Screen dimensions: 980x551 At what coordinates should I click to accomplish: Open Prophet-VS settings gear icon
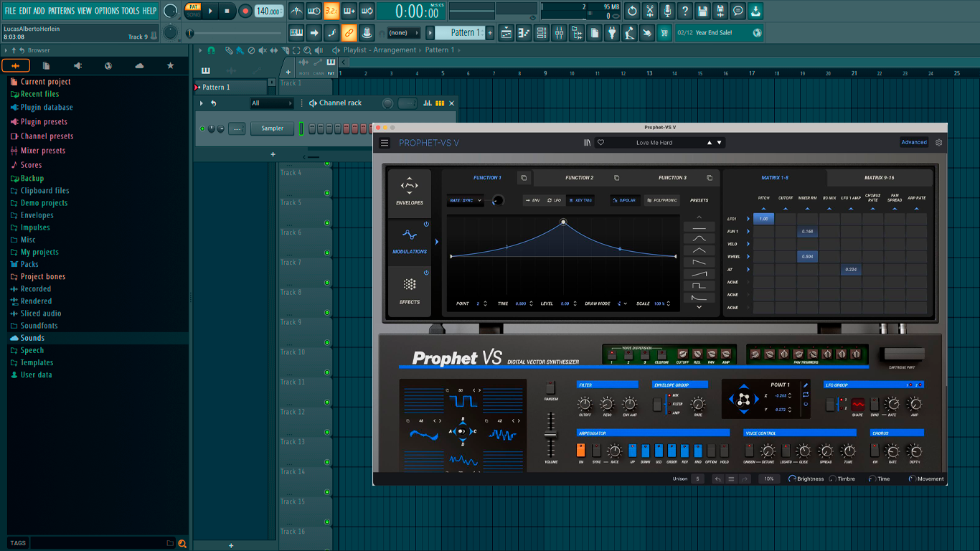pos(938,142)
